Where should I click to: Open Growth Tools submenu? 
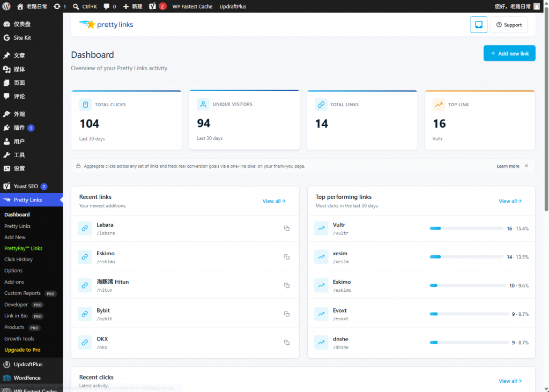(x=19, y=339)
